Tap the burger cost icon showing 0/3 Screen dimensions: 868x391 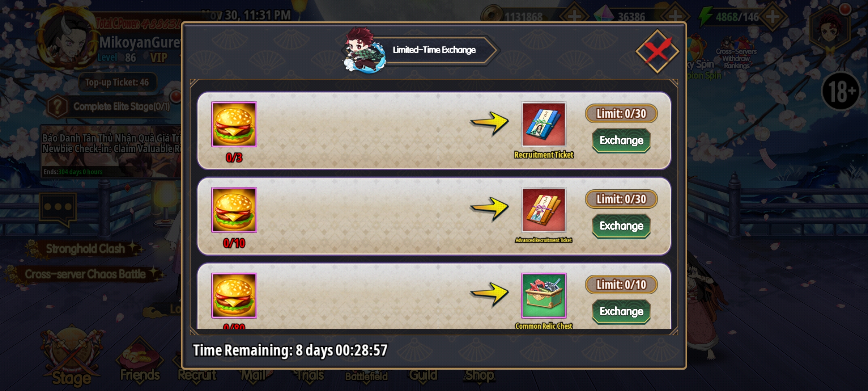234,124
